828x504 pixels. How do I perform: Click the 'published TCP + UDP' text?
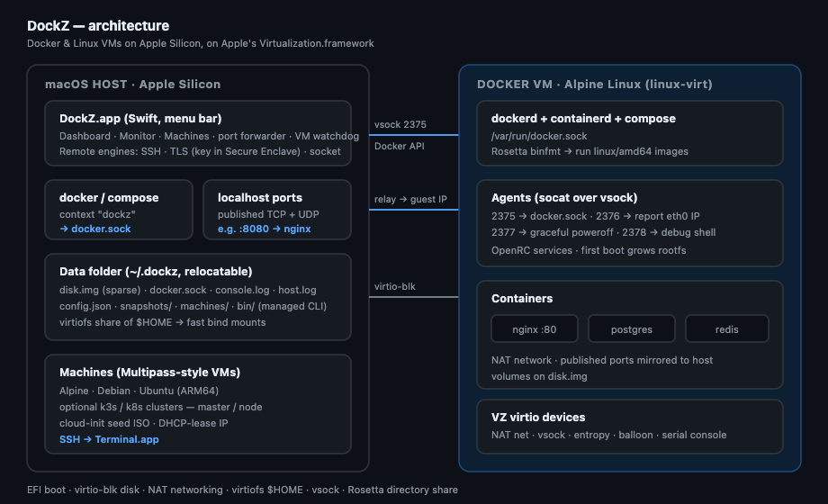pyautogui.click(x=268, y=214)
